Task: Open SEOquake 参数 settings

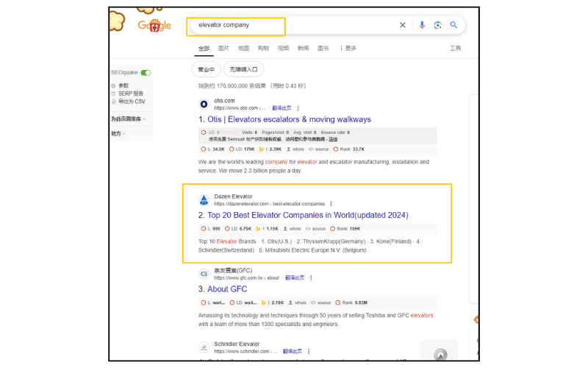Action: point(123,85)
